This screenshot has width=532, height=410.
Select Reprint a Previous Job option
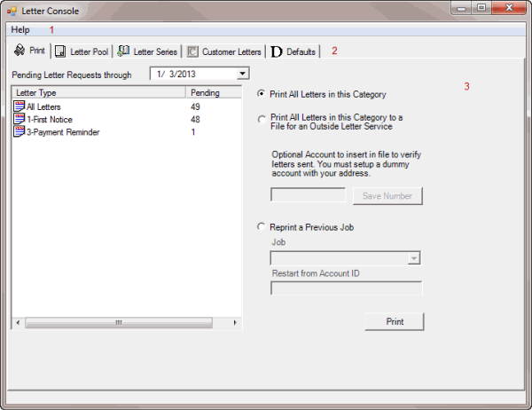tap(261, 227)
